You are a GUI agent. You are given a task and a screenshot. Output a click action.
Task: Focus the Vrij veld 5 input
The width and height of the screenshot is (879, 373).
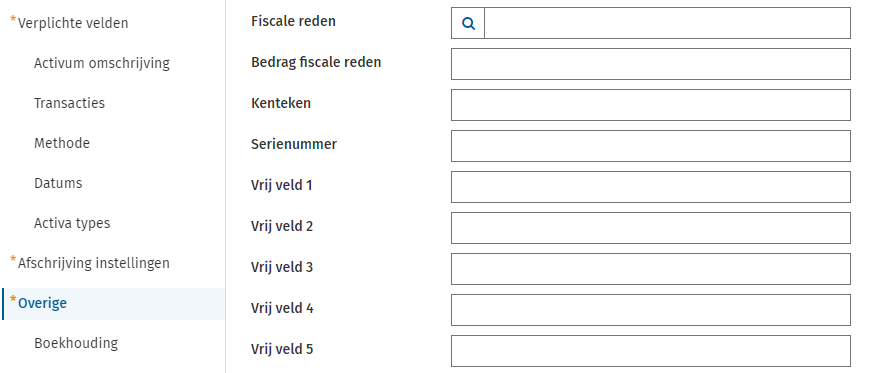coord(651,351)
